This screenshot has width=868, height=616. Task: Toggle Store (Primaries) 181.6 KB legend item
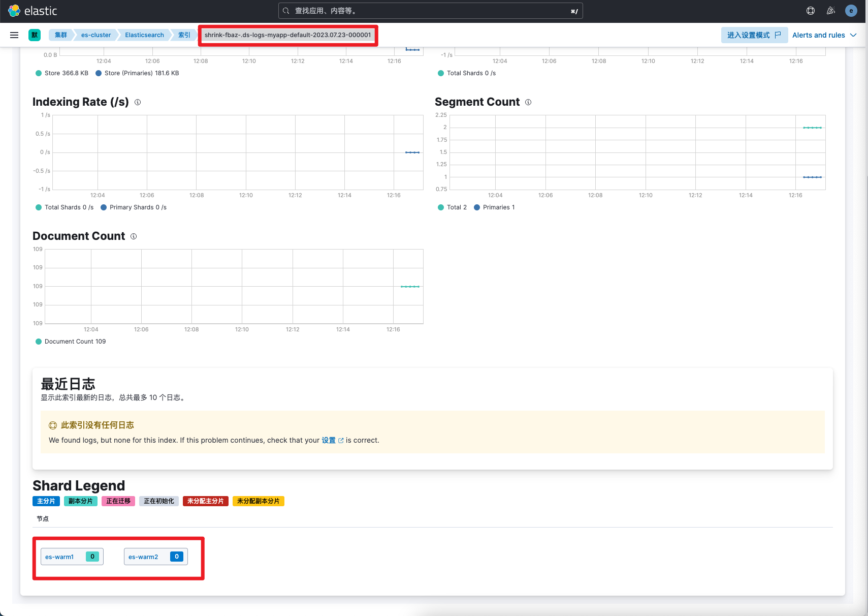[137, 73]
